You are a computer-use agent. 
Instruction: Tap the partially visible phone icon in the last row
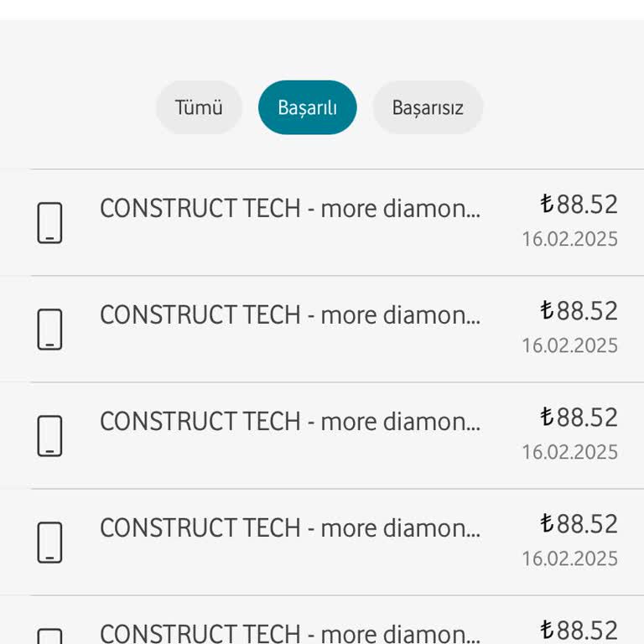point(50,636)
